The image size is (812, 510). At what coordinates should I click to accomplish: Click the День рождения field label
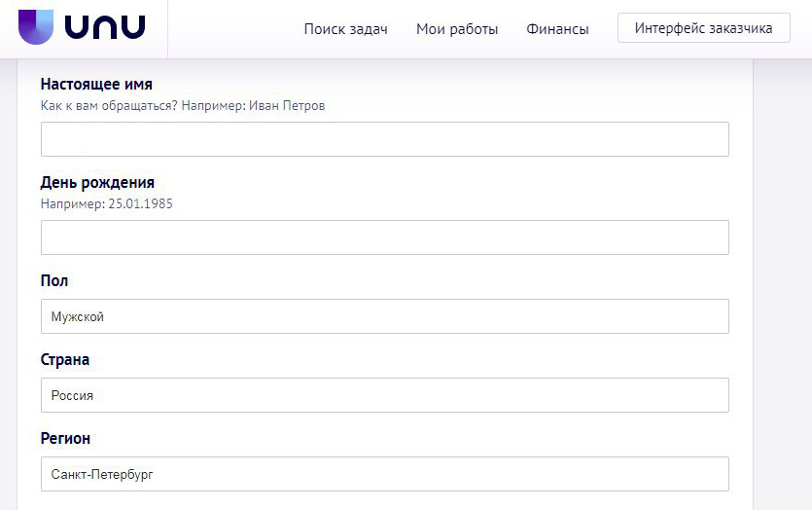[97, 183]
